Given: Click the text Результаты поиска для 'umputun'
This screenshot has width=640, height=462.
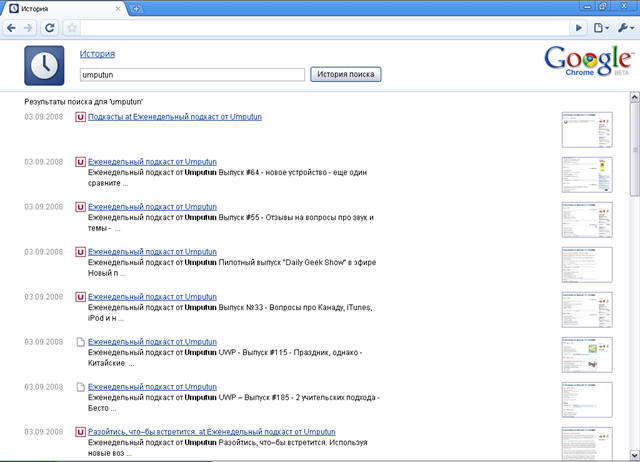Looking at the screenshot, I should click(84, 102).
